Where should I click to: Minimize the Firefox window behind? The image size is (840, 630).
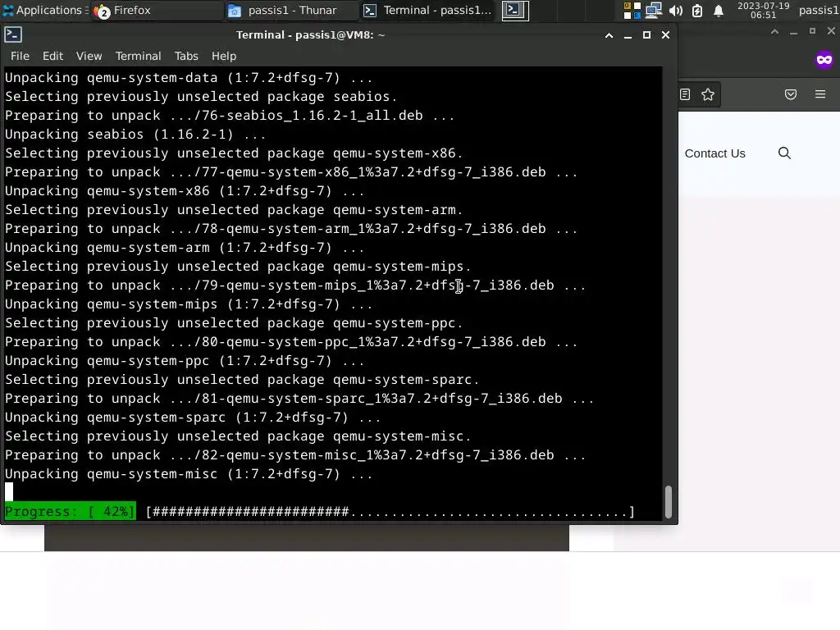tap(793, 32)
